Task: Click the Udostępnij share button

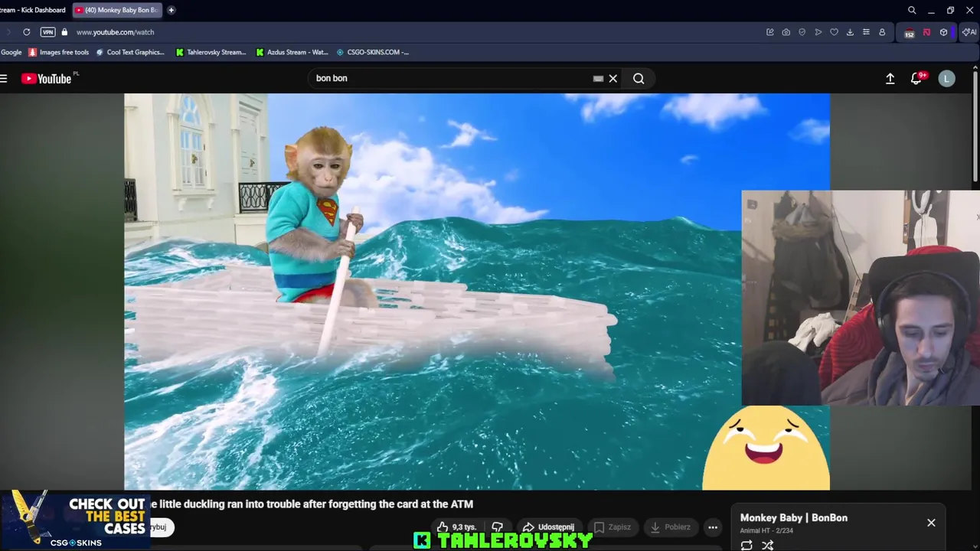Action: 548,527
